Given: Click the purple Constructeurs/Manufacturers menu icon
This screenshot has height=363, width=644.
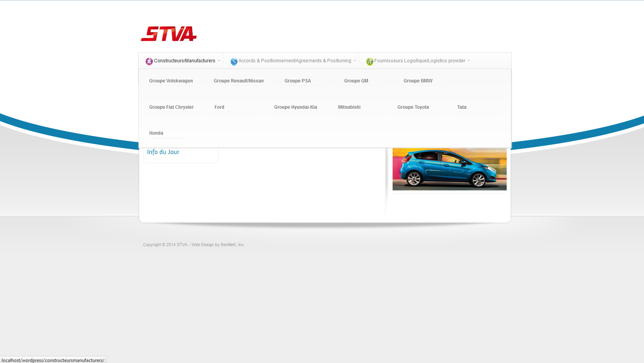Looking at the screenshot, I should (149, 61).
